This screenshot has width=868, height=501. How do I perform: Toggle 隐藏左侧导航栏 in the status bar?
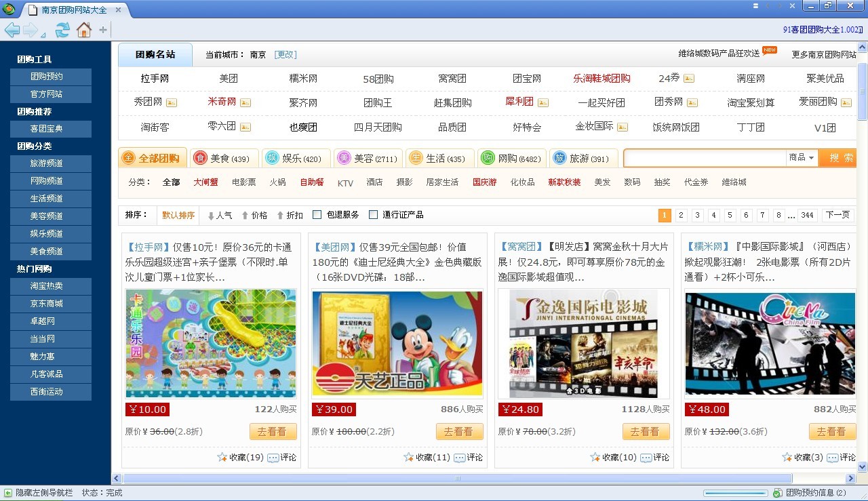click(x=8, y=493)
